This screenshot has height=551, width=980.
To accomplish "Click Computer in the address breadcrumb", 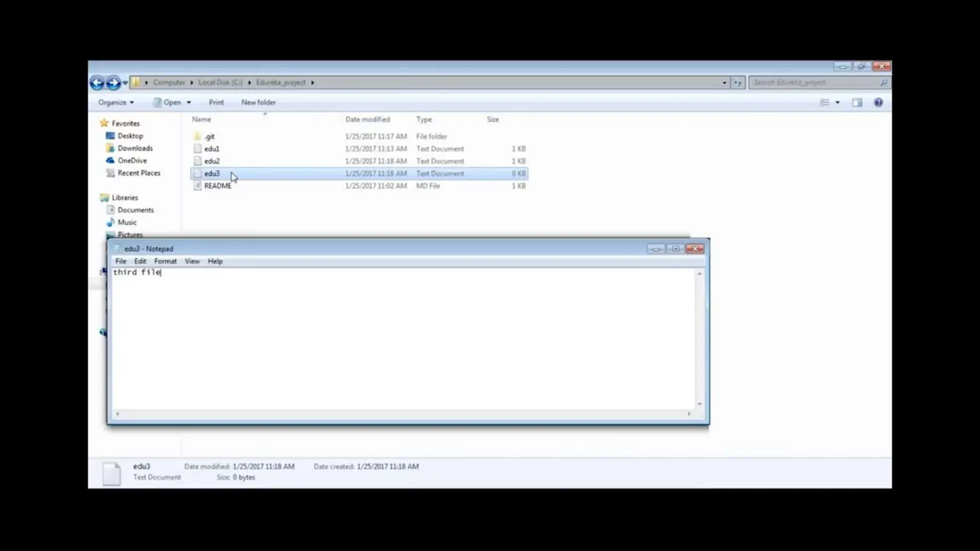I will pos(169,82).
